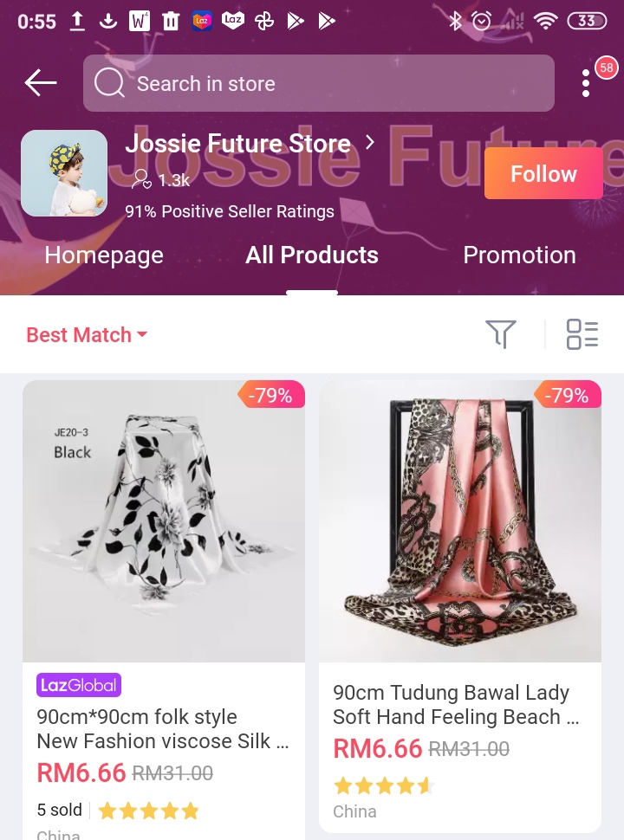Tap the alarm clock status icon
624x840 pixels.
pyautogui.click(x=481, y=21)
